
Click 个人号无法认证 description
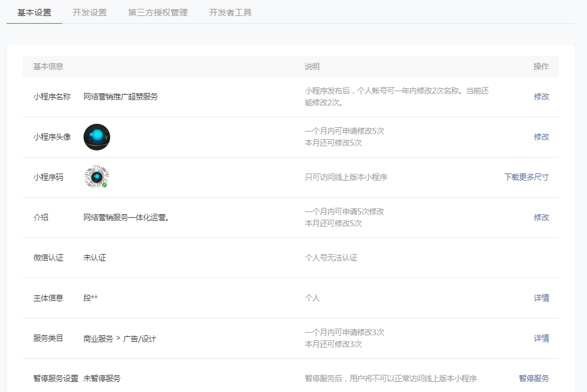[331, 258]
